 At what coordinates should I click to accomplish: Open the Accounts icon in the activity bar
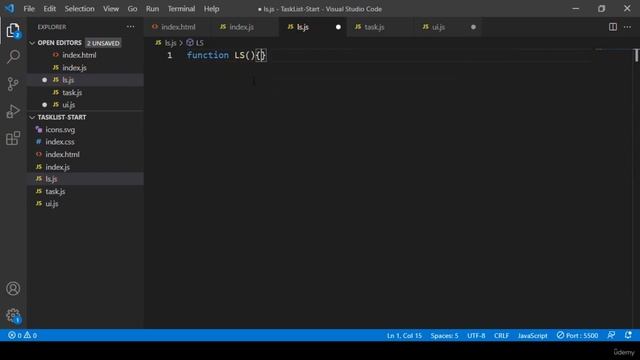point(13,289)
